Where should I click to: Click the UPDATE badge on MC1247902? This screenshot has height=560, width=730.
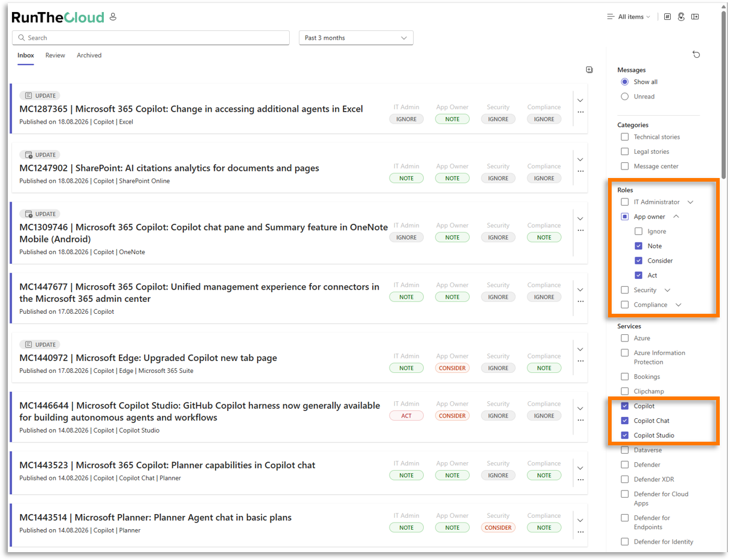(x=40, y=154)
